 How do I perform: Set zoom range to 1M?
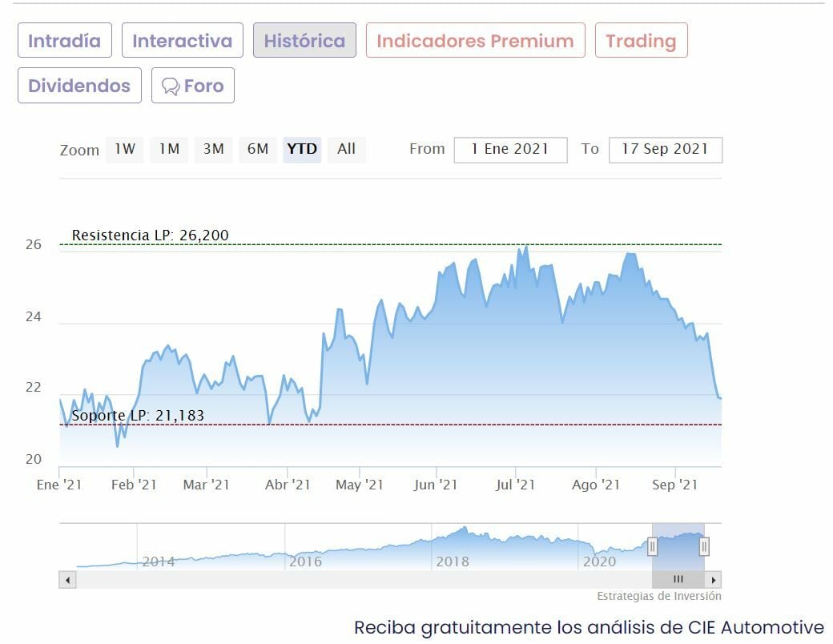(169, 149)
